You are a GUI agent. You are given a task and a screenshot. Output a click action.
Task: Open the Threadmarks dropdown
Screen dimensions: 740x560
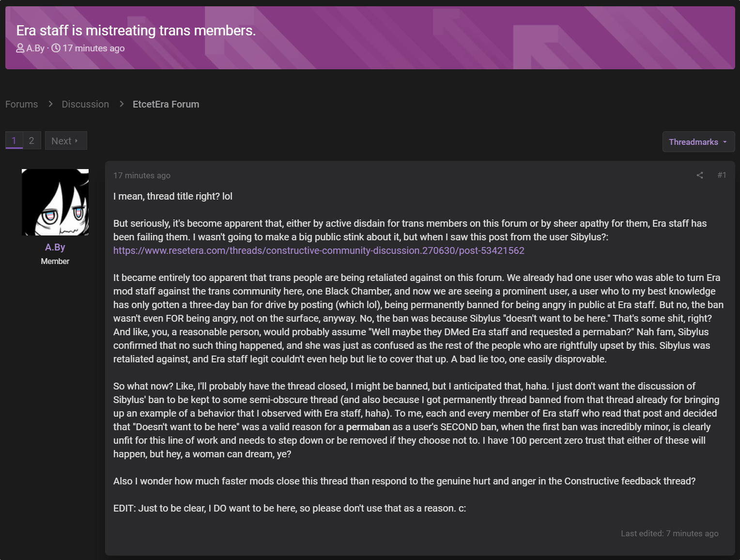coord(698,142)
